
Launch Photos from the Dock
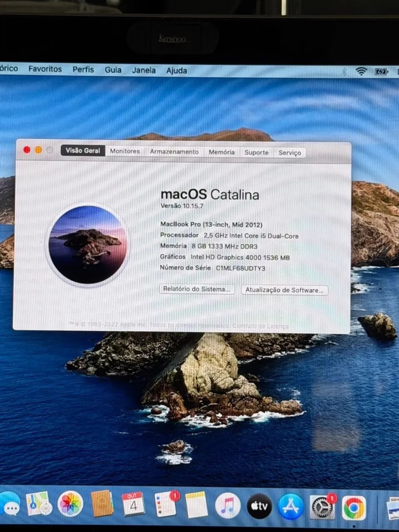tap(70, 504)
